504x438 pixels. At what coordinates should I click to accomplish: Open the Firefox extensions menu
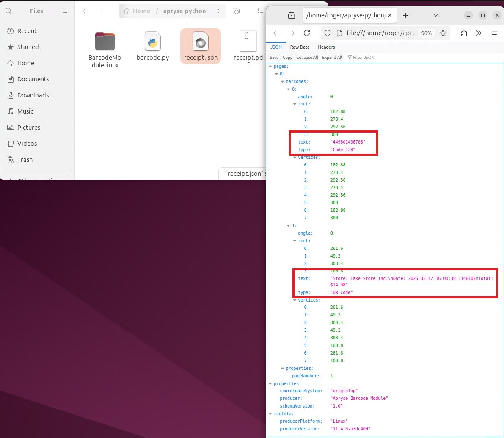coord(464,33)
